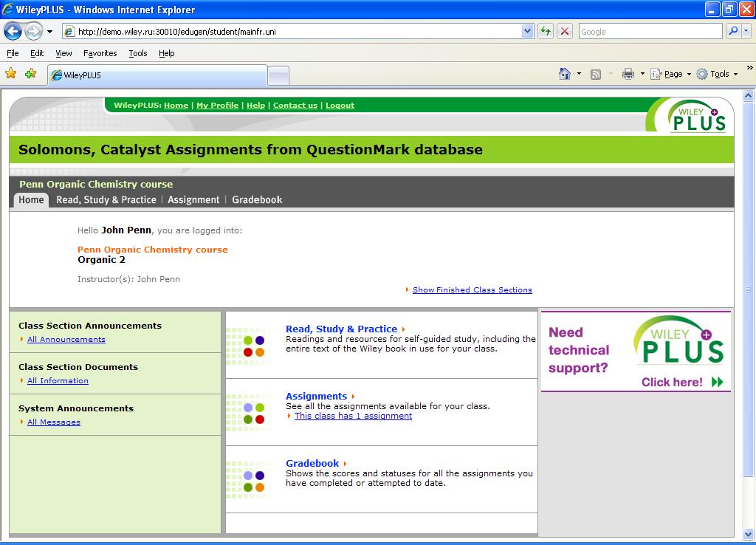The image size is (756, 545).
Task: Expand the address bar history dropdown
Action: (527, 32)
